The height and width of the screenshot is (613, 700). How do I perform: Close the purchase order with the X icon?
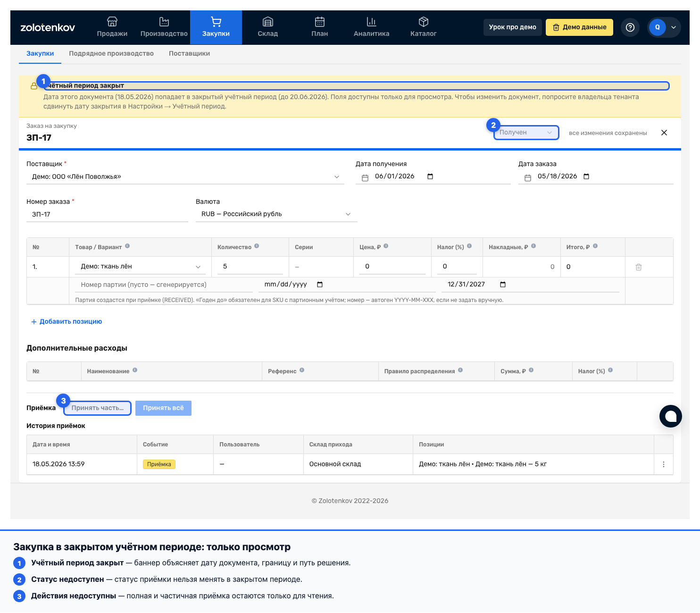pyautogui.click(x=664, y=133)
